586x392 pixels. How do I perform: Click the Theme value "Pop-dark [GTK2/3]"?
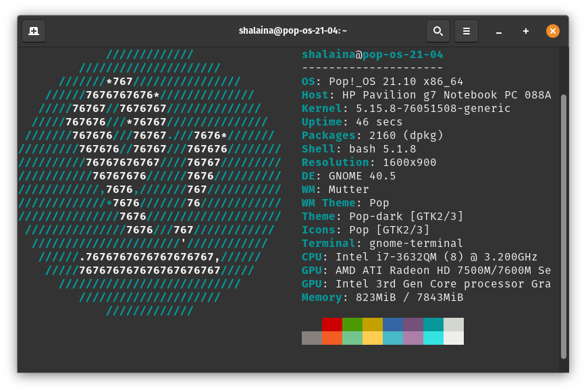[406, 216]
